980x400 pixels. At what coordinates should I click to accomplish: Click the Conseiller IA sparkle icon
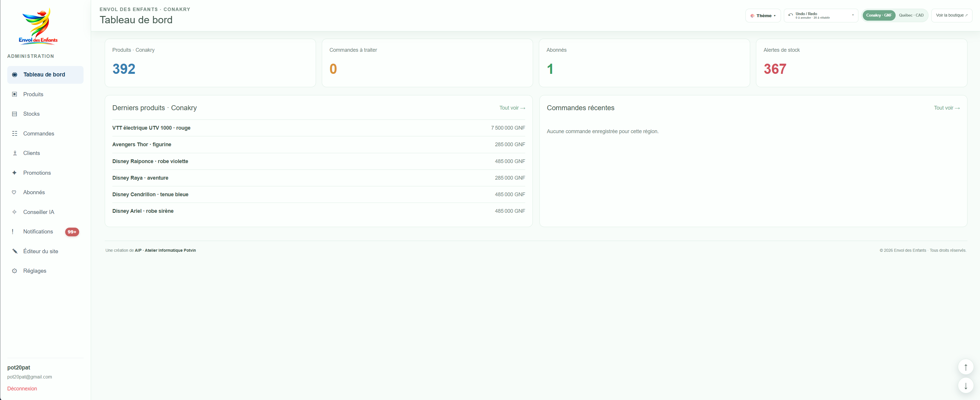click(15, 212)
